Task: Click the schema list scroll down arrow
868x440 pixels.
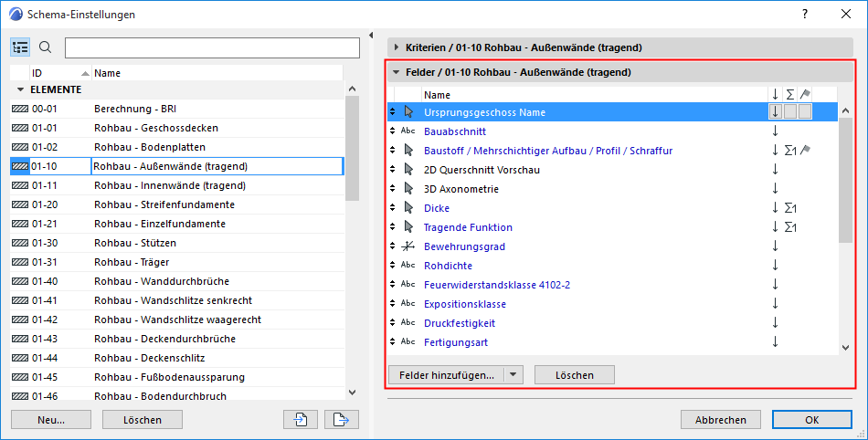Action: point(352,393)
